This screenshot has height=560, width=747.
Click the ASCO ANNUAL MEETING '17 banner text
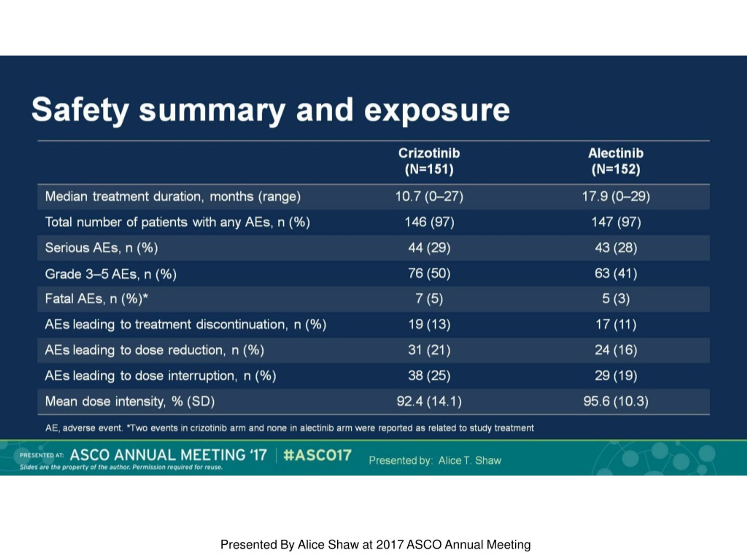168,455
